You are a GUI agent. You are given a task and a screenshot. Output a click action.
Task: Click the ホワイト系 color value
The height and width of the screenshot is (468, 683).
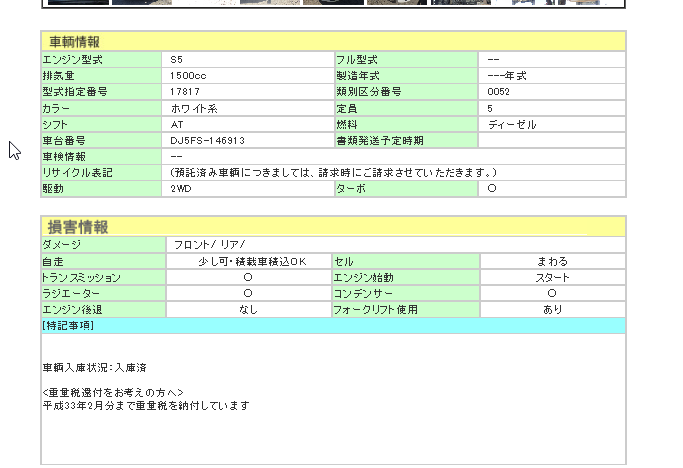[x=195, y=108]
